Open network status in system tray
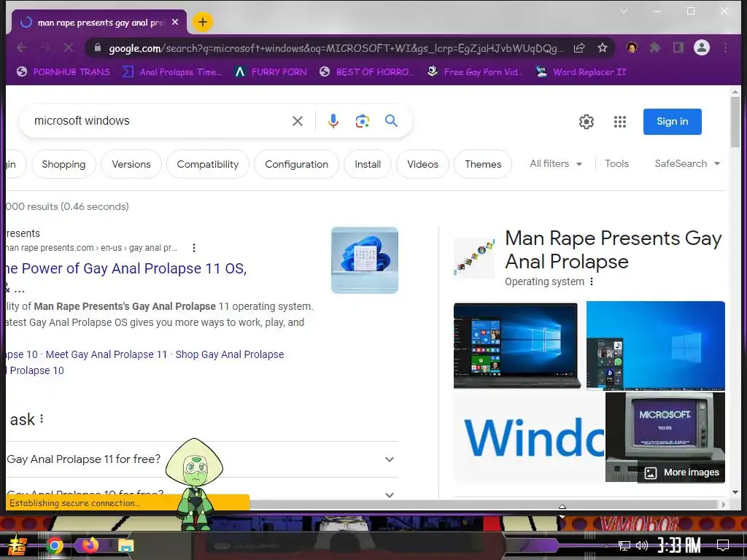Image resolution: width=747 pixels, height=560 pixels. [624, 545]
